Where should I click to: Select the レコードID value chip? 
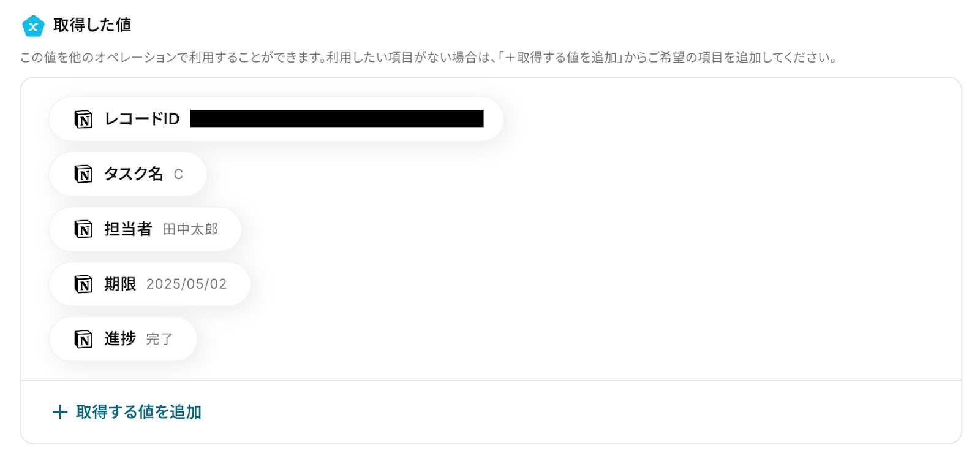tap(276, 119)
